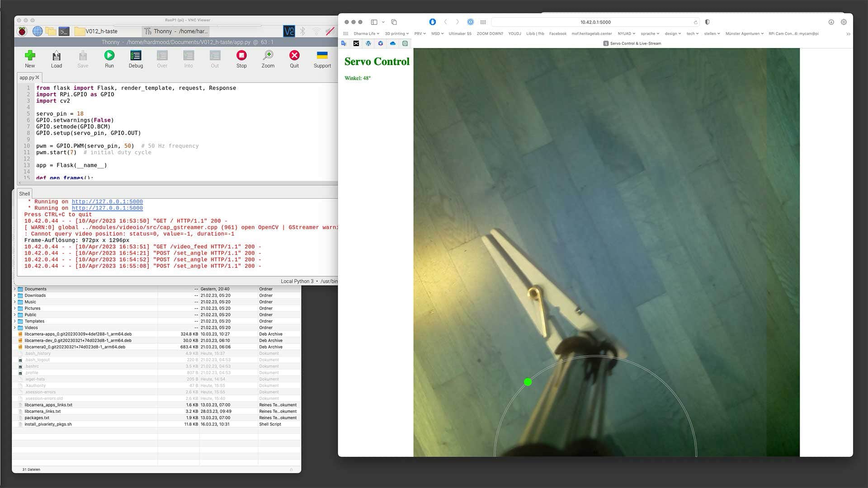Open Safari settings gear icon
Image resolution: width=868 pixels, height=488 pixels.
click(x=844, y=22)
